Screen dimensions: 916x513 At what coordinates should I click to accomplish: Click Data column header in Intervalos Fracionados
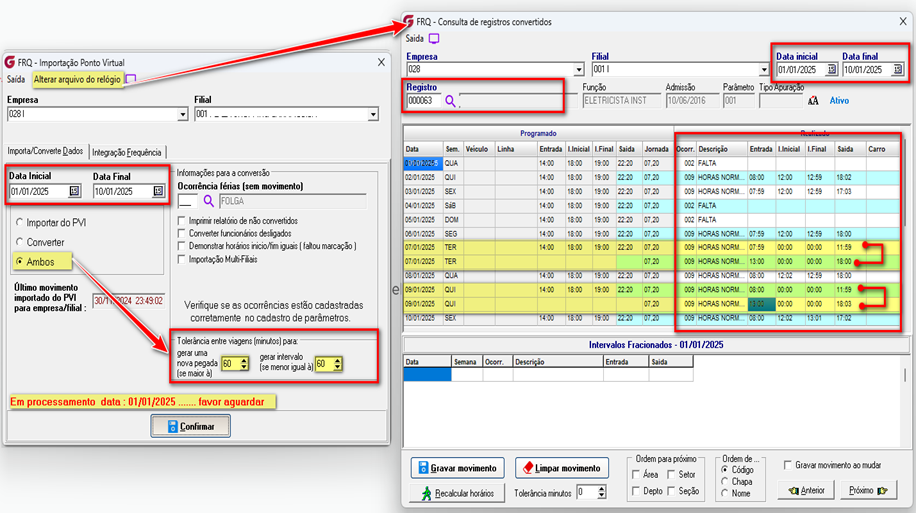427,362
